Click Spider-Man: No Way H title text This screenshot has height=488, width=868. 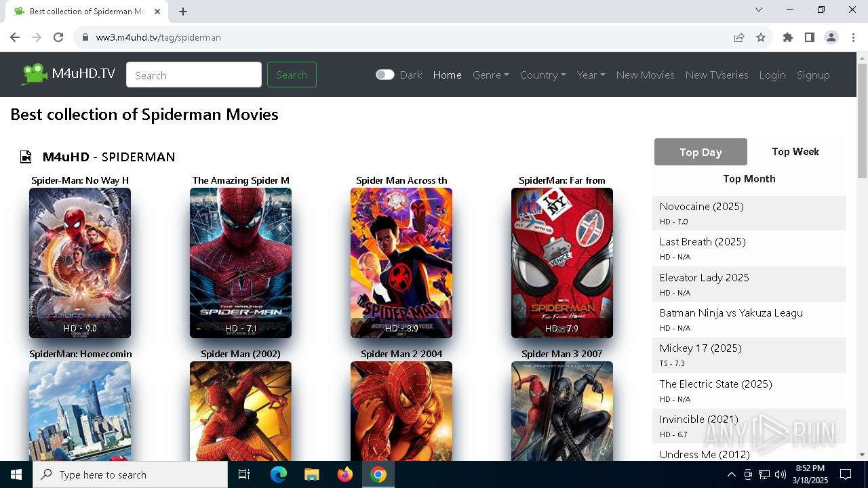[80, 180]
